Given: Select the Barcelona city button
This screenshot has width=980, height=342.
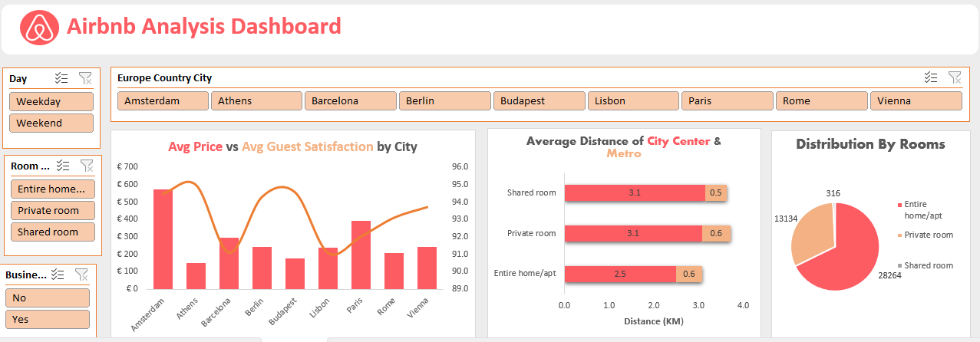Looking at the screenshot, I should pyautogui.click(x=350, y=100).
